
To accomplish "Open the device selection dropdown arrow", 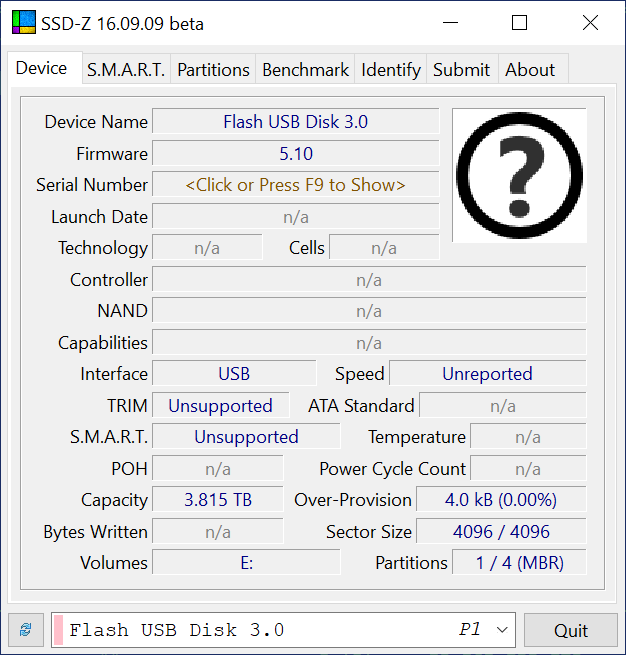I will (x=503, y=630).
